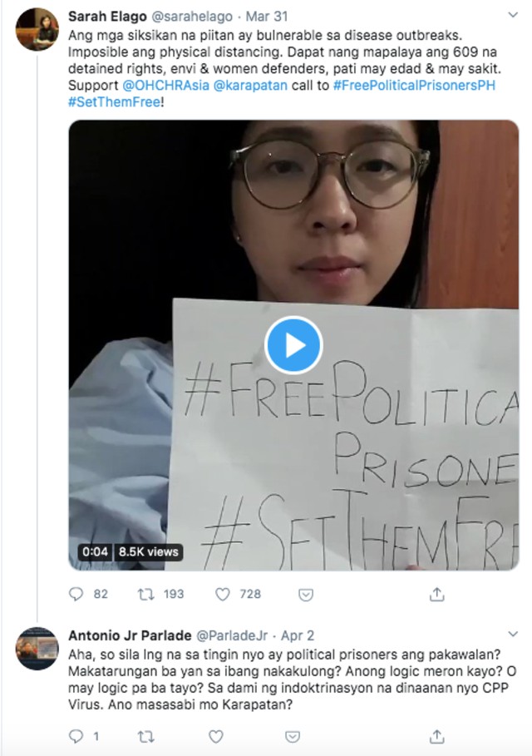
Task: Open the Mar 31 tweet timestamp
Action: 267,17
